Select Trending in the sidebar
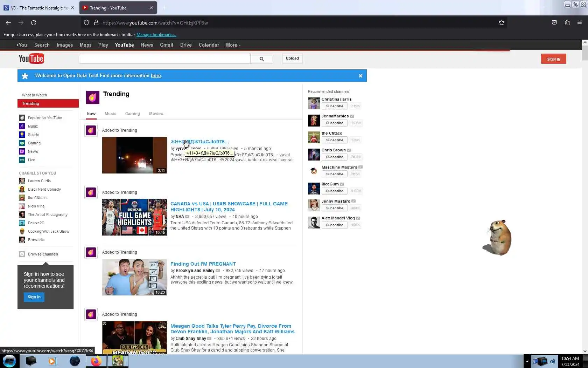 48,103
